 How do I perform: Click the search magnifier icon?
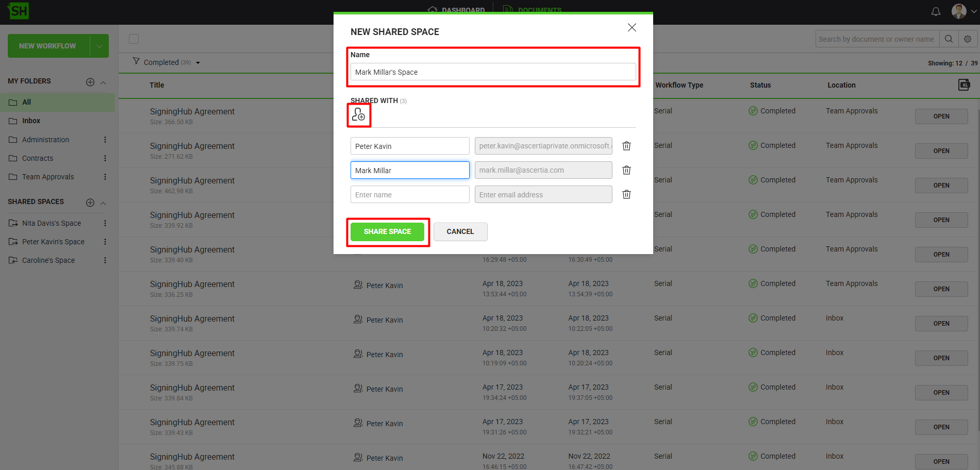[x=948, y=39]
